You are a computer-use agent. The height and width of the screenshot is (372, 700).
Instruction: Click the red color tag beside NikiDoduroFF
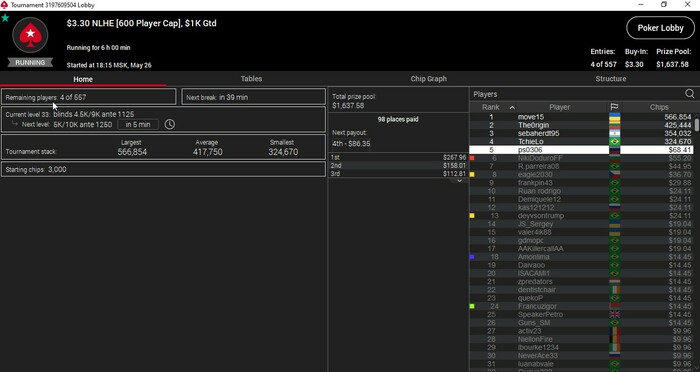(x=472, y=158)
